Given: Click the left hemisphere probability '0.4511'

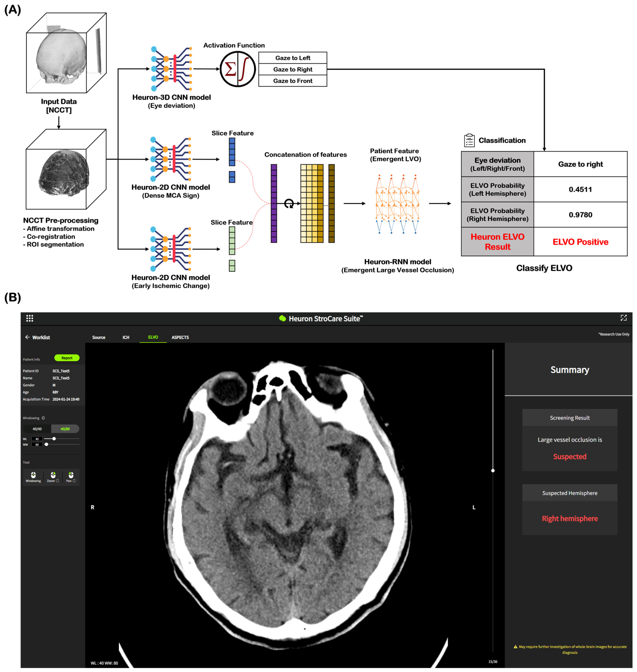Looking at the screenshot, I should click(x=580, y=189).
